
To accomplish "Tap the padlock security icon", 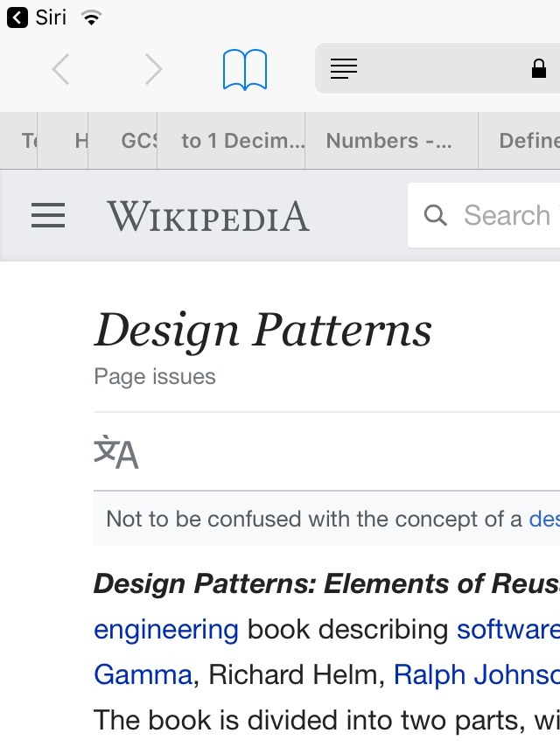I will [x=539, y=69].
